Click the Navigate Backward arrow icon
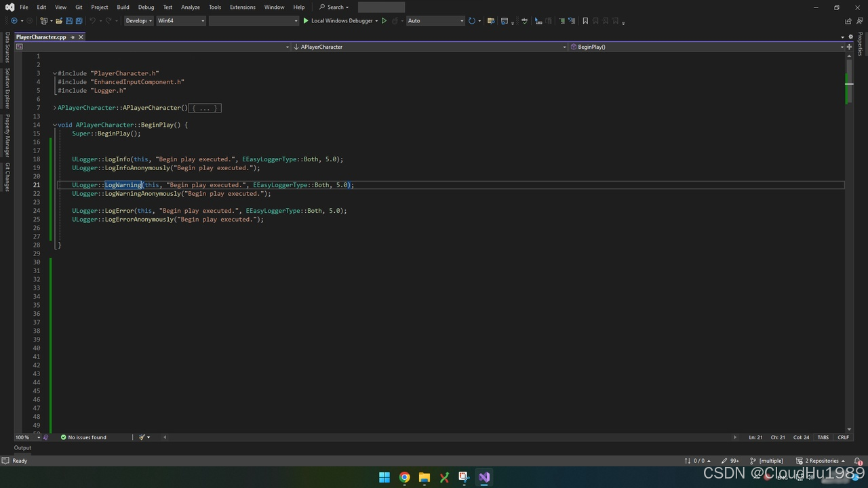The width and height of the screenshot is (868, 488). 14,21
